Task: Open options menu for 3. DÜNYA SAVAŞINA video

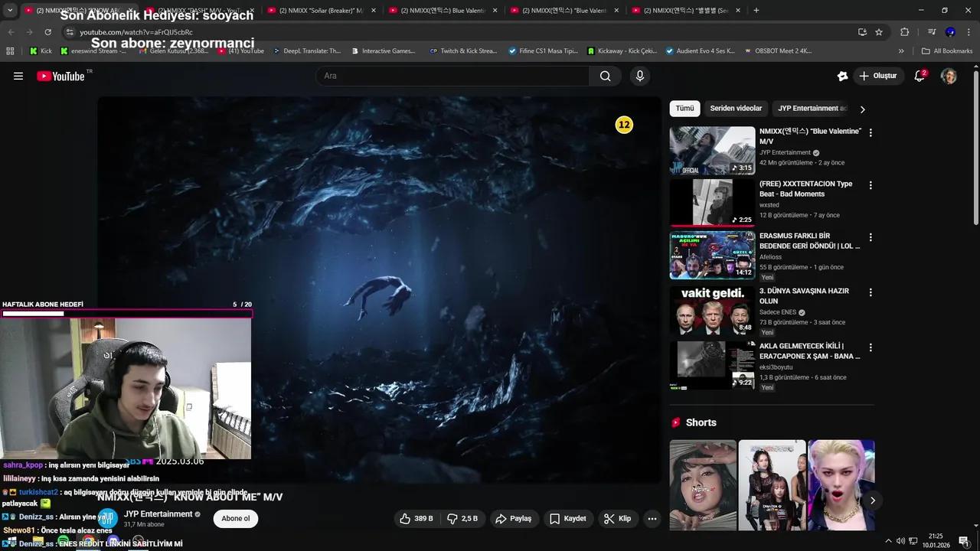Action: tap(871, 292)
